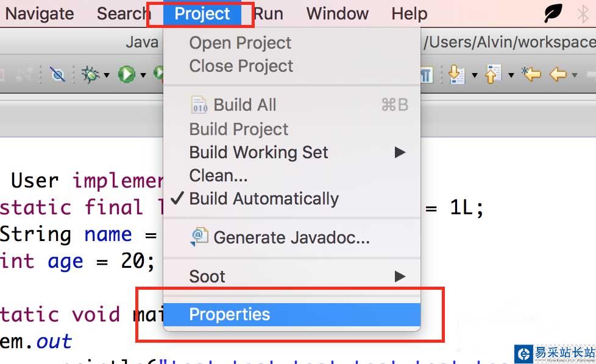The image size is (596, 364).
Task: Click the green bug Debug icon
Action: (x=91, y=75)
